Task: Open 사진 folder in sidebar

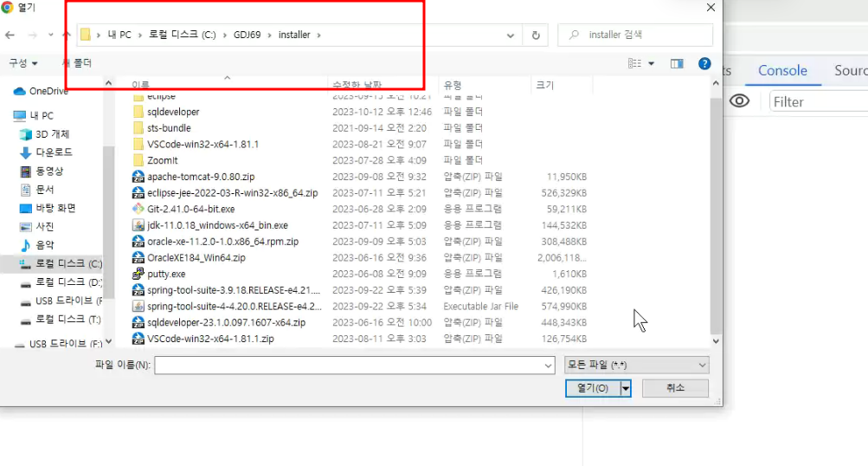Action: pos(37,227)
